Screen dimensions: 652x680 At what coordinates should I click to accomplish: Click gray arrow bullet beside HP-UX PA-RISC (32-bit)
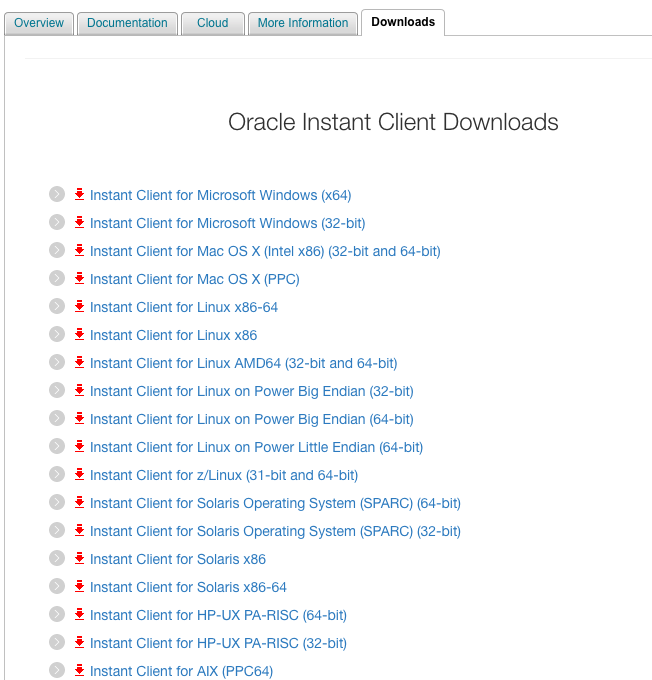(57, 642)
